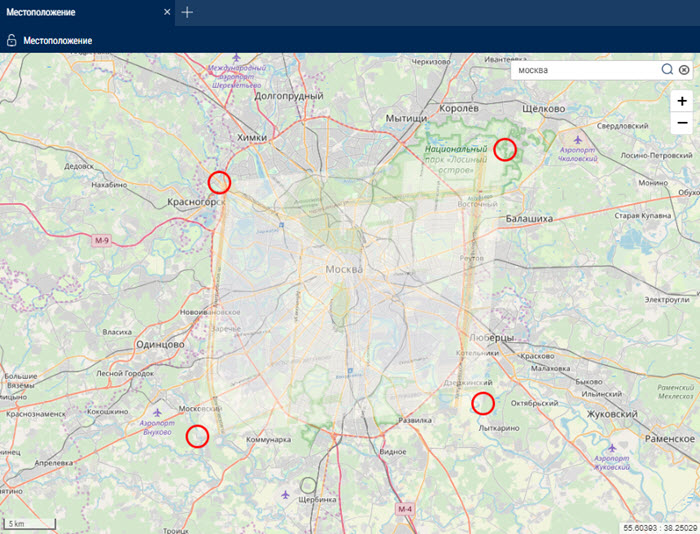The height and width of the screenshot is (534, 700).
Task: Open a new tab with the plus icon
Action: click(x=187, y=13)
